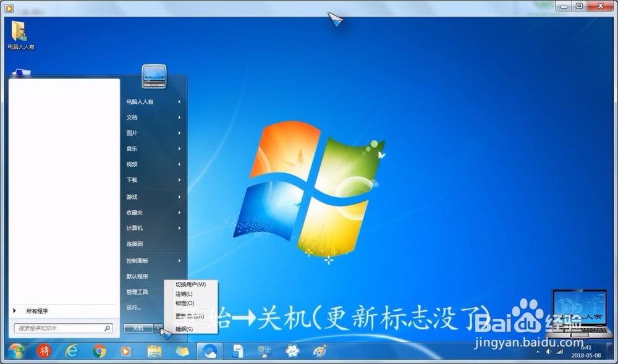618x364 pixels.
Task: Click the search magnifier in Start menu
Action: pyautogui.click(x=107, y=328)
